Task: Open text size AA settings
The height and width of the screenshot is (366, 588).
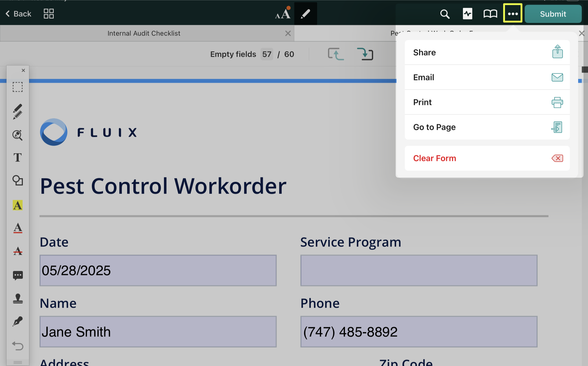Action: click(283, 14)
